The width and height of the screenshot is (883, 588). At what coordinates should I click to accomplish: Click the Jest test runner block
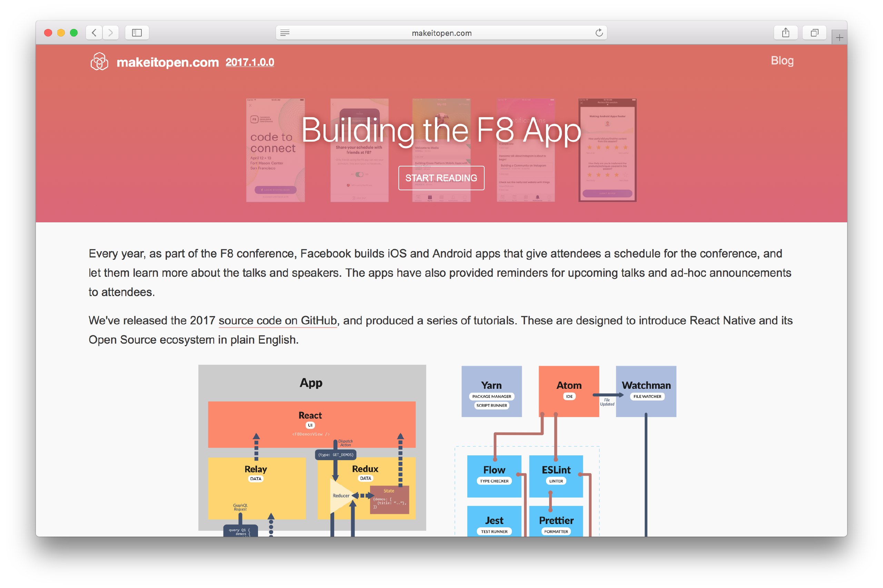coord(494,521)
